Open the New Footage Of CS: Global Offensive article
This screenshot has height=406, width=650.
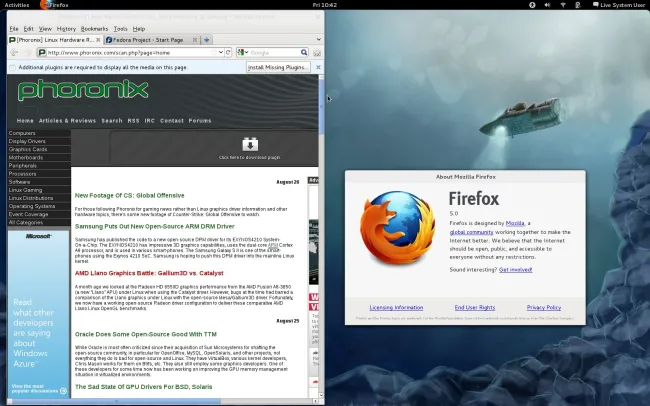[129, 195]
